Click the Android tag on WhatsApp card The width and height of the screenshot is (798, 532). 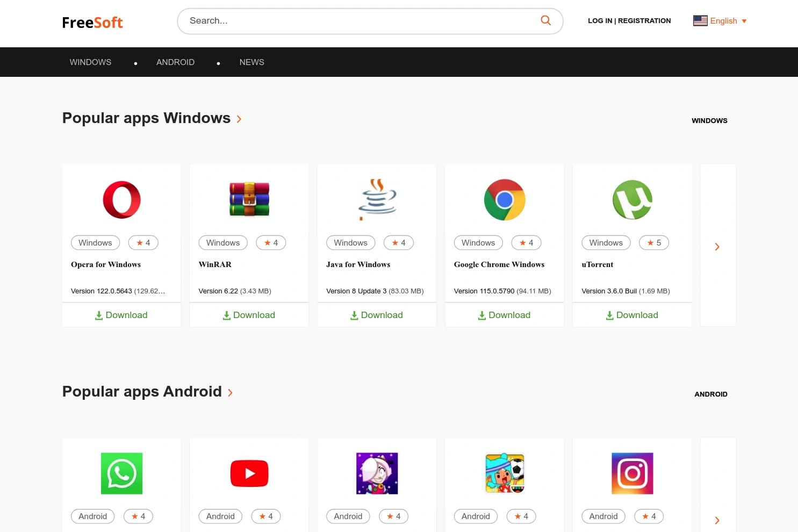tap(92, 516)
